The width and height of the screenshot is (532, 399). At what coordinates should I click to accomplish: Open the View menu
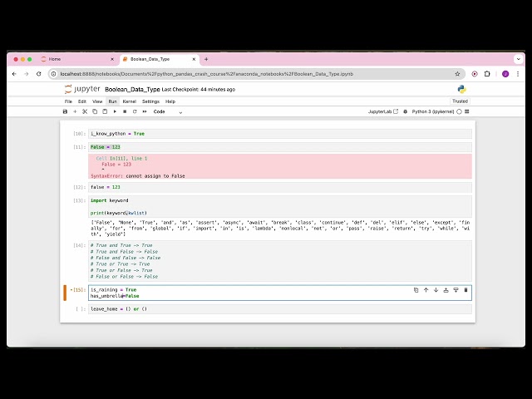point(97,101)
